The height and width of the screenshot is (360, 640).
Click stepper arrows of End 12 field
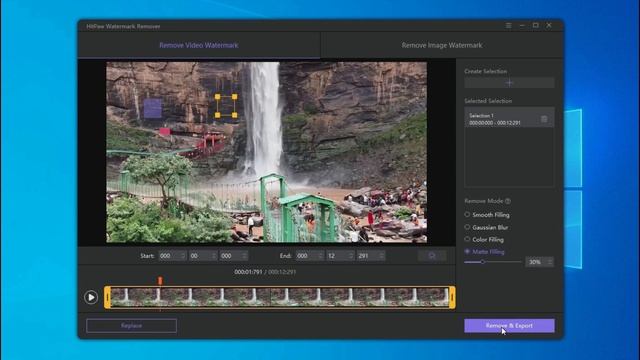click(351, 256)
